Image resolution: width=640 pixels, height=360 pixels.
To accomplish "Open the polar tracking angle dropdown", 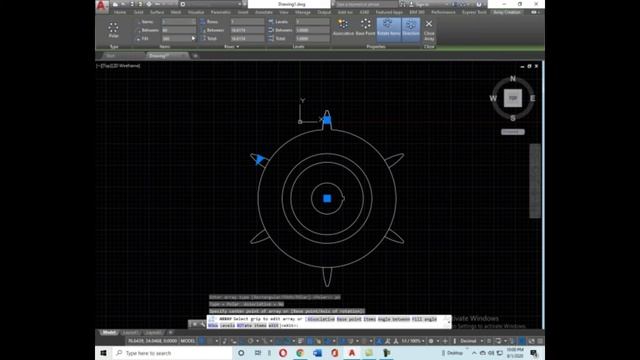I will pos(257,341).
